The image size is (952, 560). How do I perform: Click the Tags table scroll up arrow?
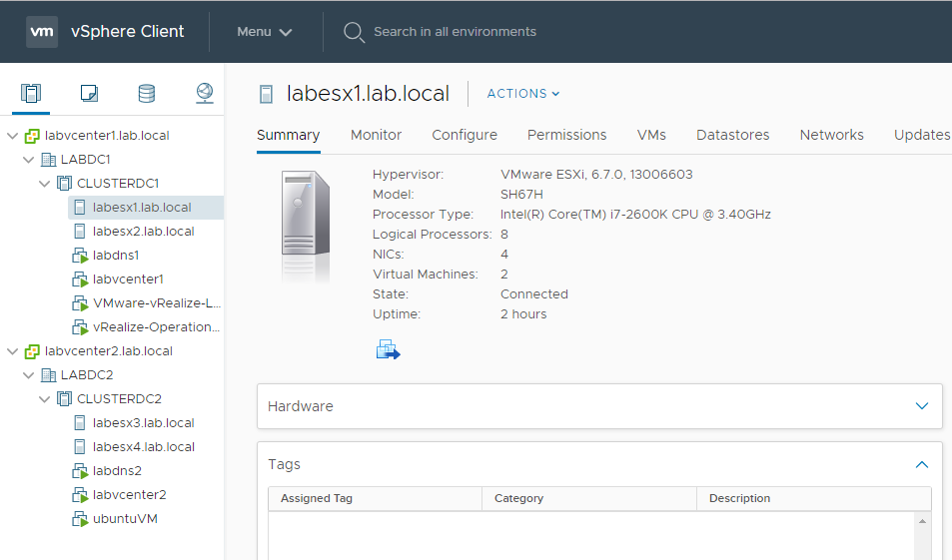click(x=922, y=521)
